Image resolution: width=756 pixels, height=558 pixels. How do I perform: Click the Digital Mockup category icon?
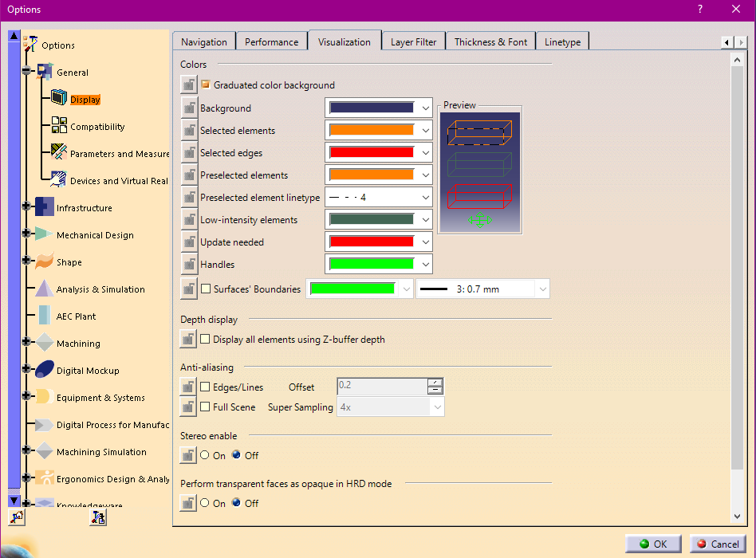(45, 369)
